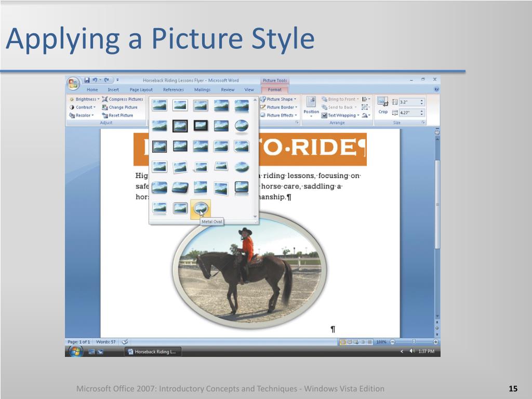Image resolution: width=532 pixels, height=399 pixels.
Task: Click the Horseback Riding taskbar button
Action: coord(153,352)
